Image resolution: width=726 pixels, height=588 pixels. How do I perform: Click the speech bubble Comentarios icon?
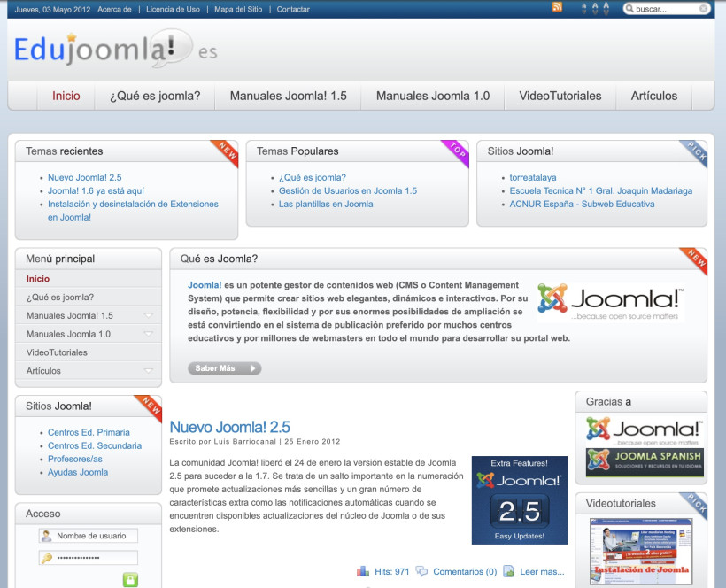pyautogui.click(x=421, y=572)
